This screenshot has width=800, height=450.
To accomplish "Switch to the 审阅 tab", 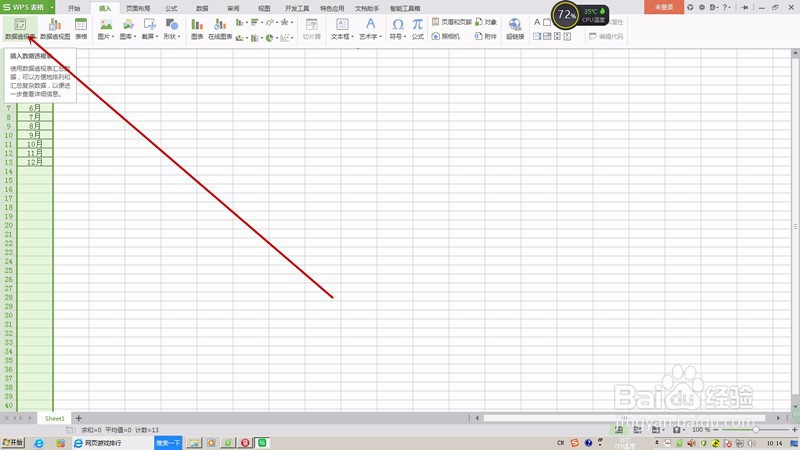I will [x=233, y=8].
